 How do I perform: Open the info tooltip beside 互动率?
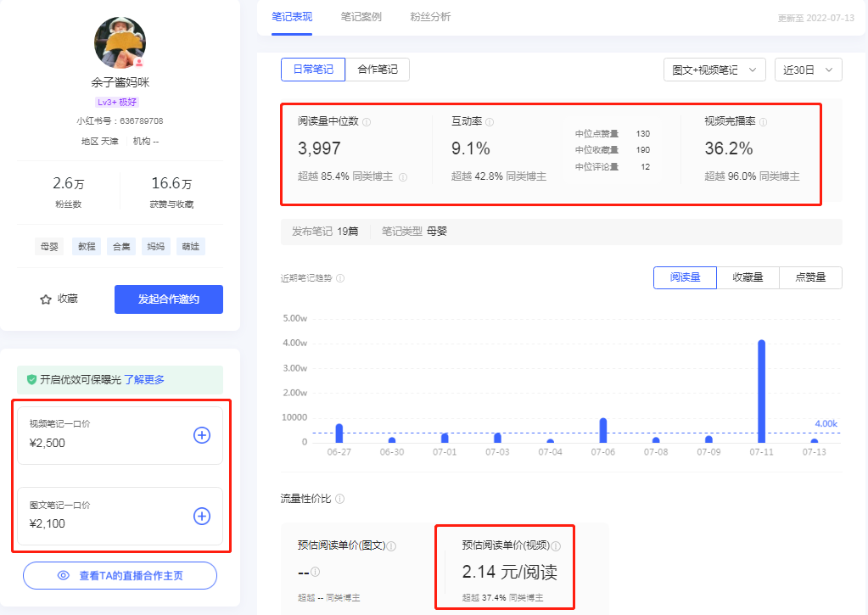[491, 122]
